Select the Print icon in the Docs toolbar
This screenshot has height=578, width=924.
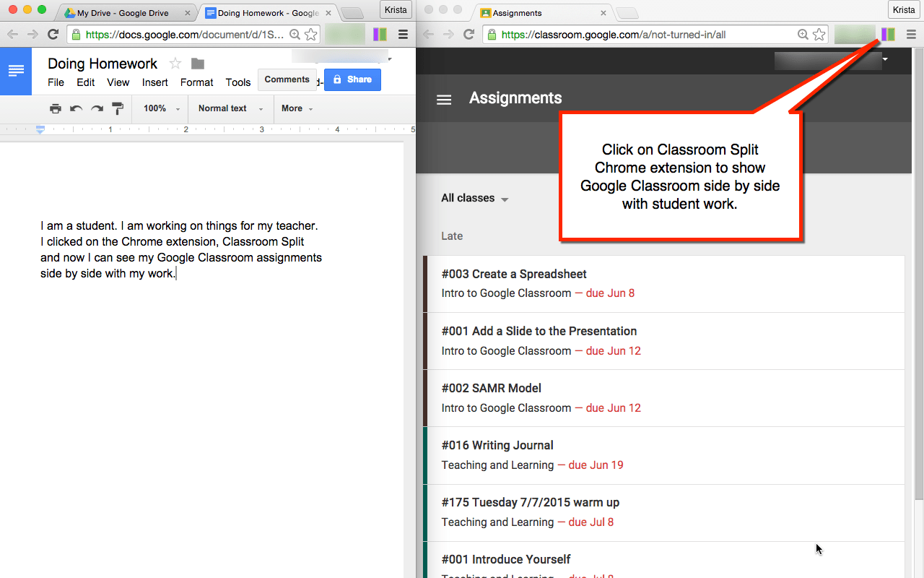(x=56, y=108)
